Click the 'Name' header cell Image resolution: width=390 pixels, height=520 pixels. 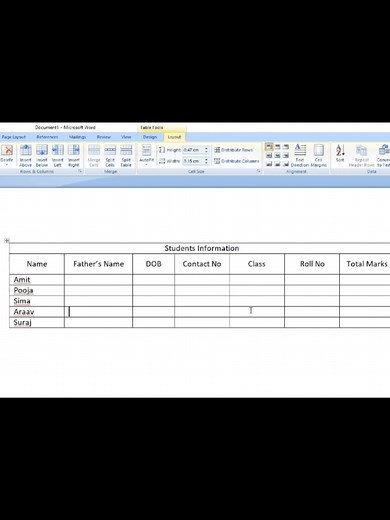[37, 264]
